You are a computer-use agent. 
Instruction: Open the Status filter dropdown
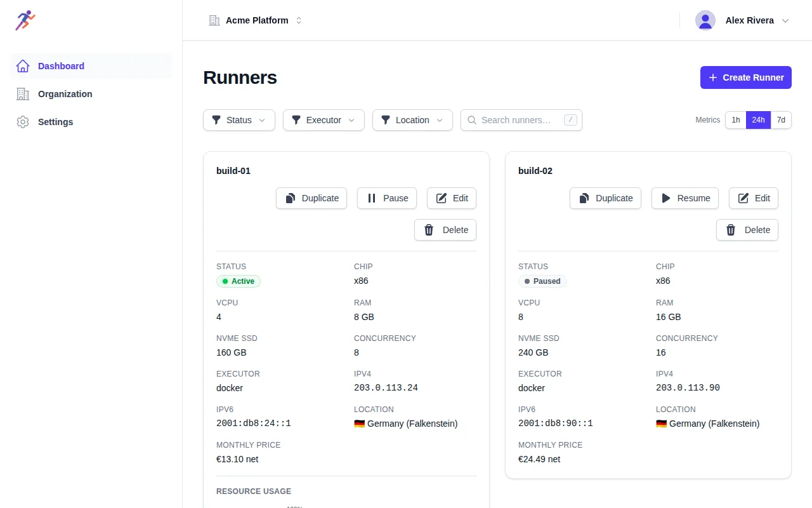coord(239,120)
